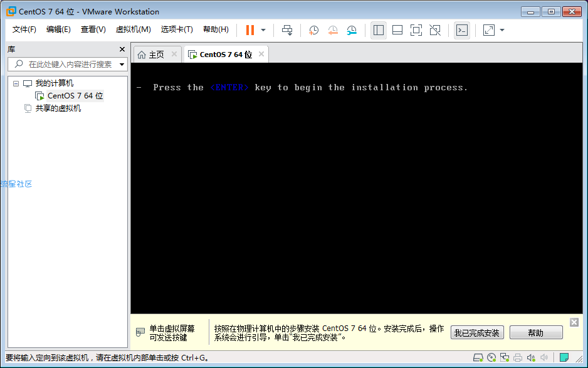Viewport: 588px width, 368px height.
Task: Click the VMware Workstation title bar logo
Action: (x=11, y=12)
